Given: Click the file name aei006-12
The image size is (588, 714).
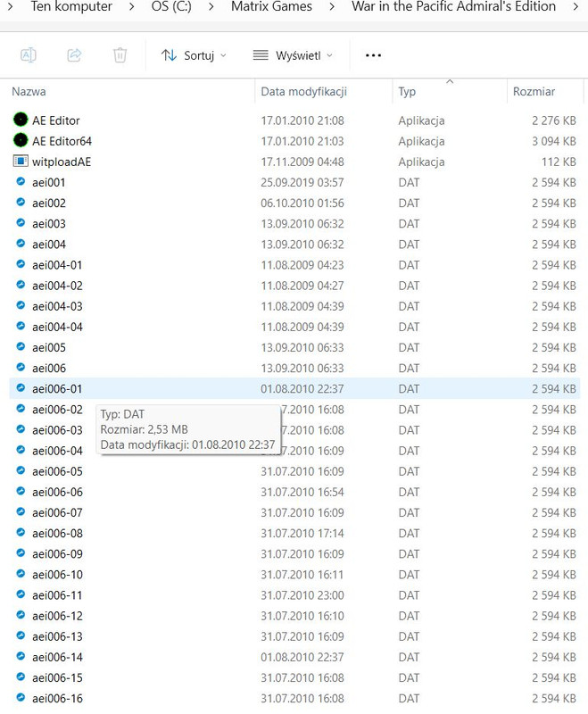Looking at the screenshot, I should (x=57, y=616).
